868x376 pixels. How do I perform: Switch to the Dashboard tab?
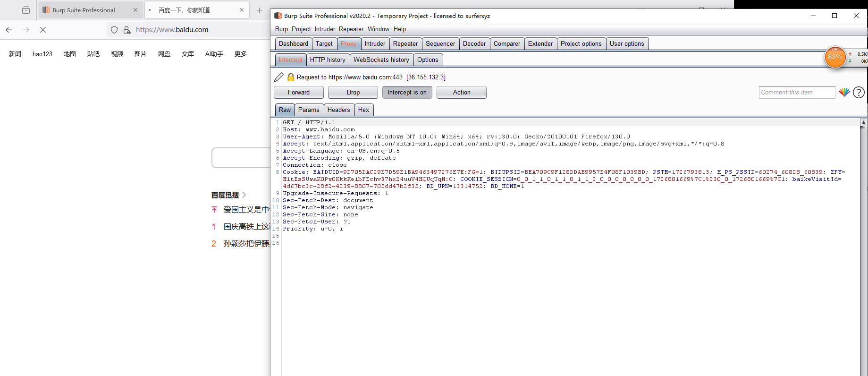point(293,43)
